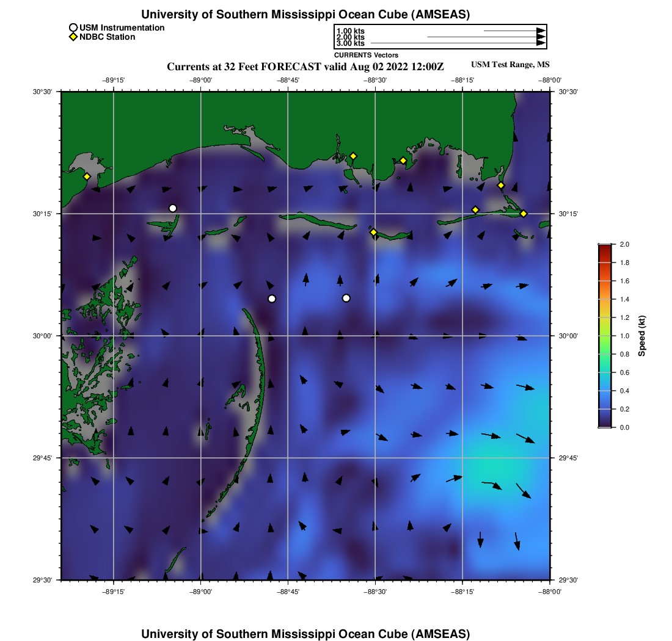Screen dimensions: 672x641
Task: Click the bottom axis label '-89°00''
Action: 200,592
